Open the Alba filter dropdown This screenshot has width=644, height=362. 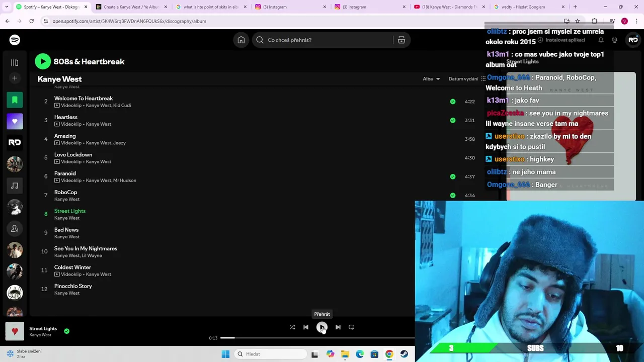431,79
